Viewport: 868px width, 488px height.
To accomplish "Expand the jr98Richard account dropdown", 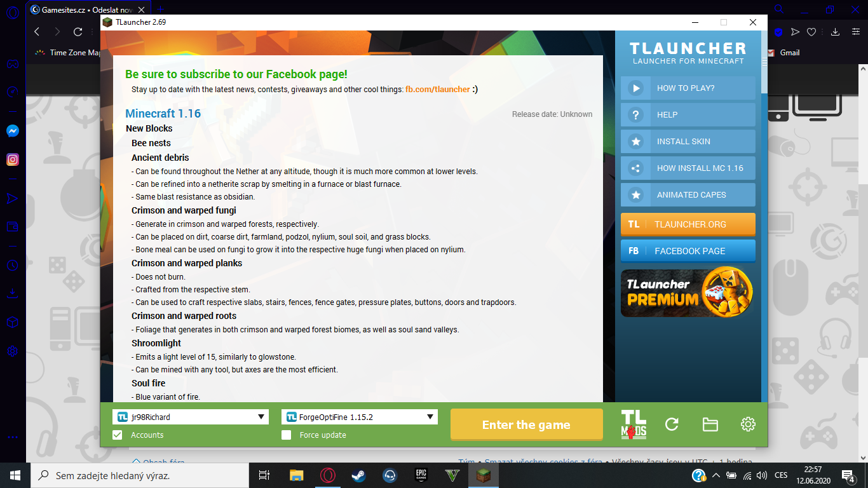I will point(190,417).
